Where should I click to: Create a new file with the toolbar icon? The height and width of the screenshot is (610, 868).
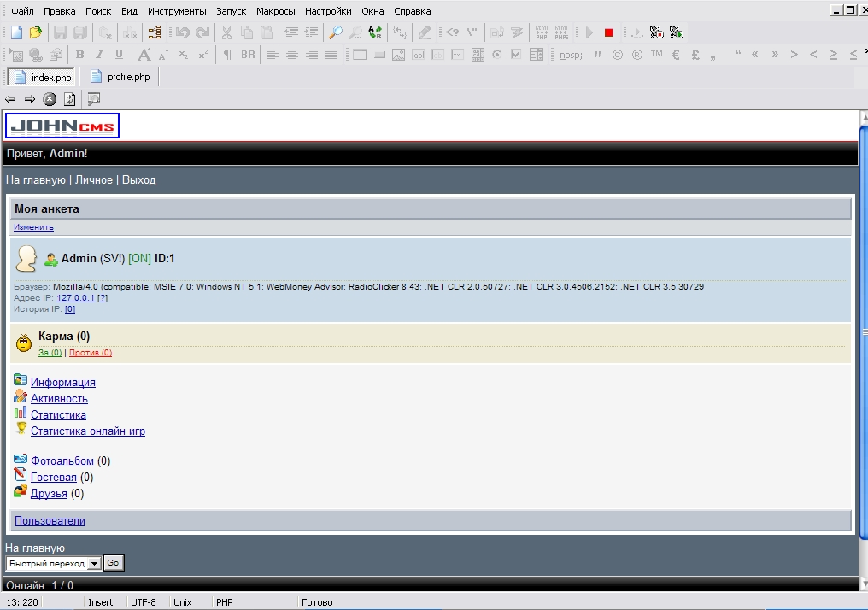pyautogui.click(x=16, y=32)
